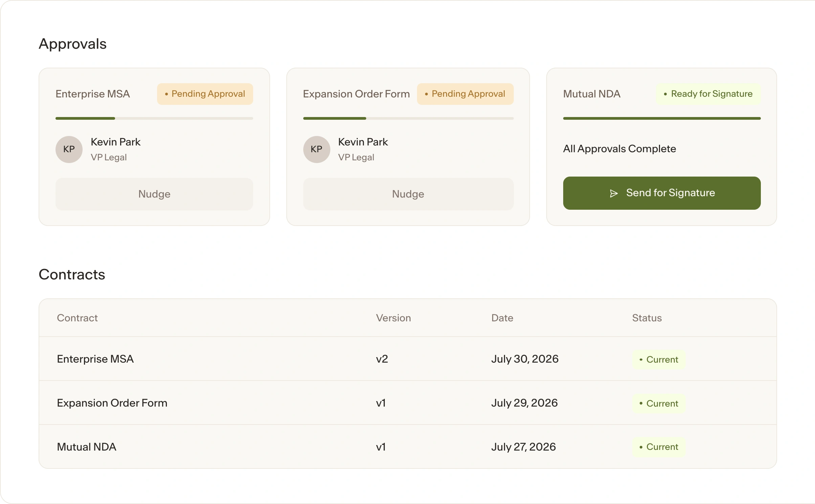Click the Contracts section heading
Image resolution: width=815 pixels, height=504 pixels.
(x=72, y=274)
